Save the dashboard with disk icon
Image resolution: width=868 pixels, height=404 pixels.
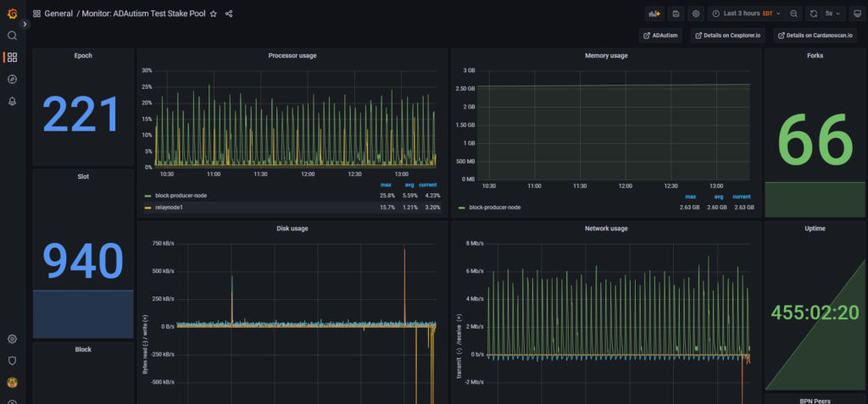[676, 14]
